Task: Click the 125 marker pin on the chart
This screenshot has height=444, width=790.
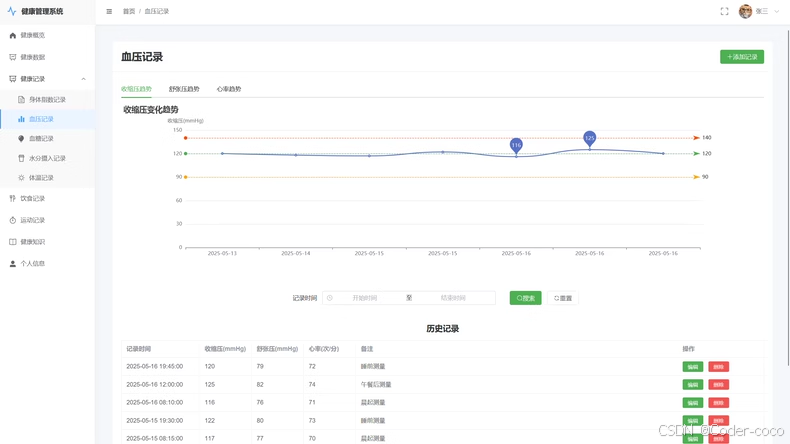Action: tap(589, 139)
